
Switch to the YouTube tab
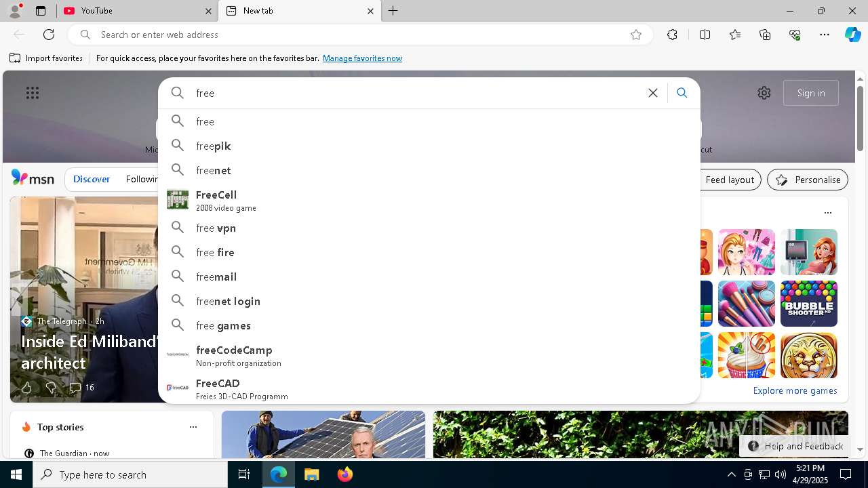coord(136,11)
